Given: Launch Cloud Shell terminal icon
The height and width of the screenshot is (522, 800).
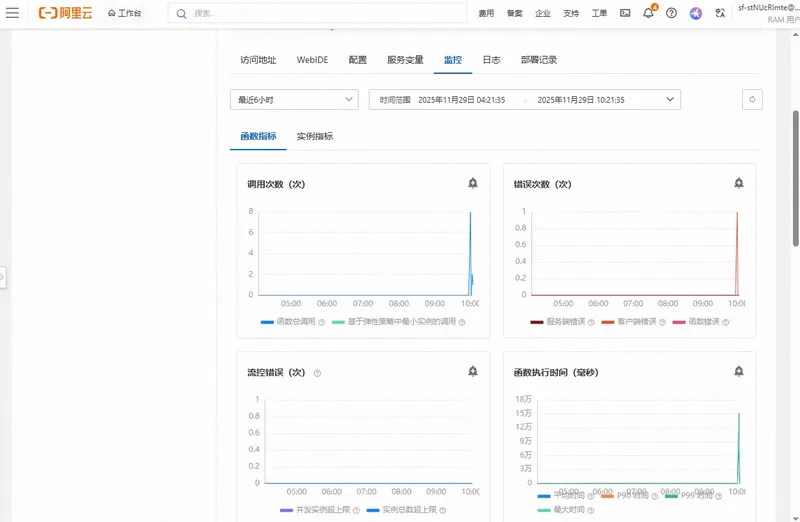Looking at the screenshot, I should [x=625, y=13].
